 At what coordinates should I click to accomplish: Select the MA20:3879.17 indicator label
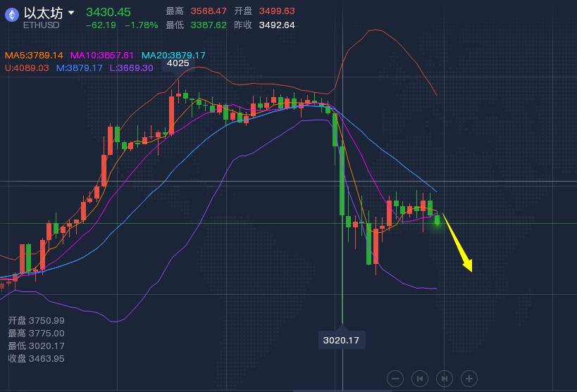[173, 55]
